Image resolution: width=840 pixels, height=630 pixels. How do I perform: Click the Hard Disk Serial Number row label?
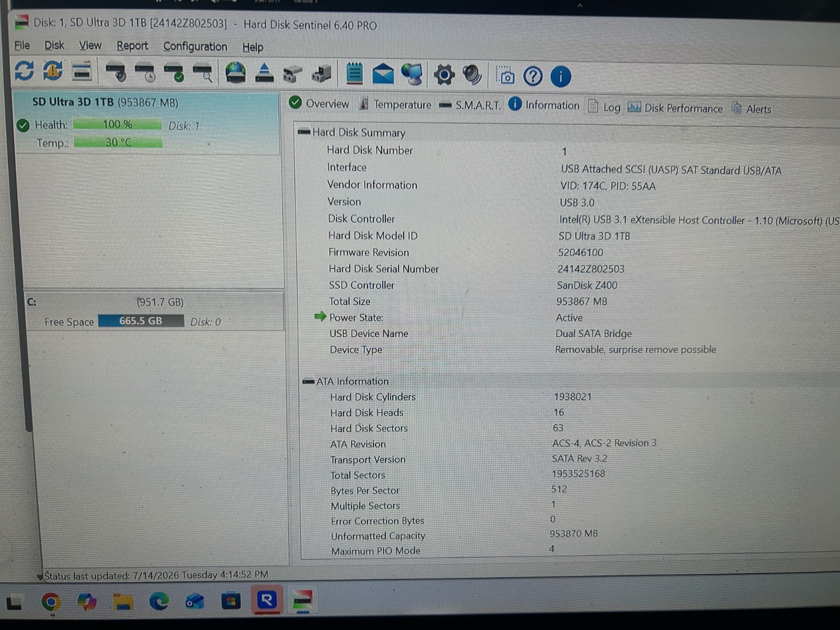384,269
